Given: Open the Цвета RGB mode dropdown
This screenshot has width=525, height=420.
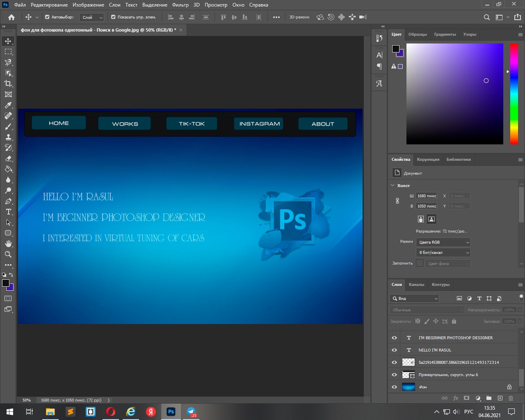Looking at the screenshot, I should [443, 242].
